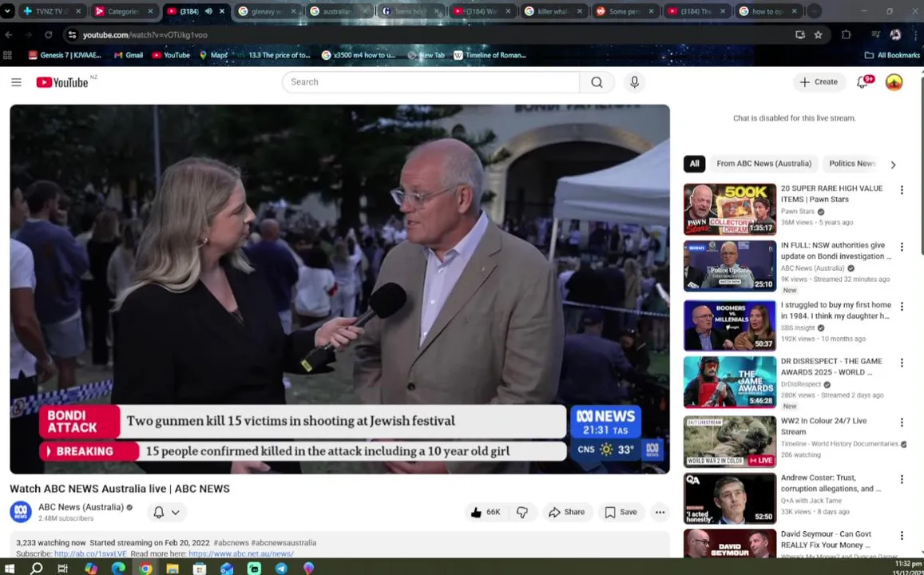Switch to the killer whale browser tab
Viewport: 924px width, 575px height.
[x=554, y=11]
